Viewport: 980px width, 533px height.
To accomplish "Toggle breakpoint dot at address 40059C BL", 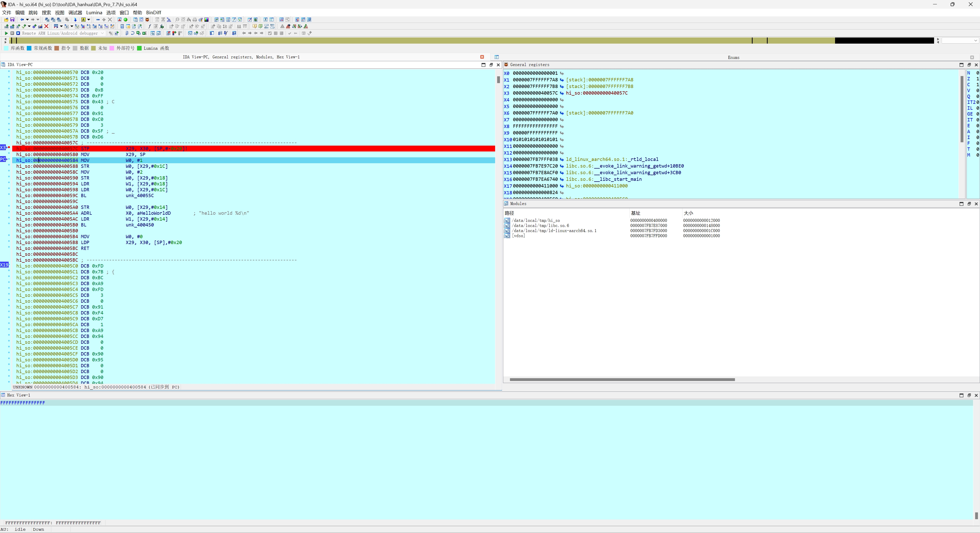I will (9, 195).
